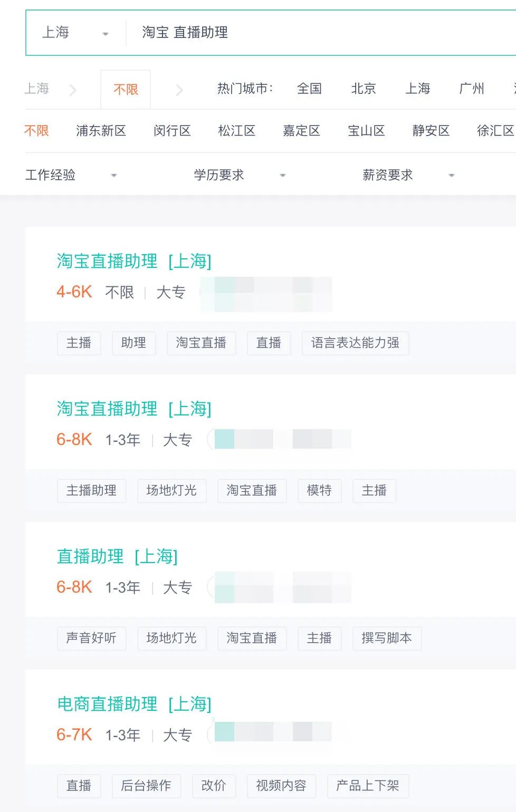Open the 电商直播助理 [上海] job listing
516x812 pixels.
134,704
